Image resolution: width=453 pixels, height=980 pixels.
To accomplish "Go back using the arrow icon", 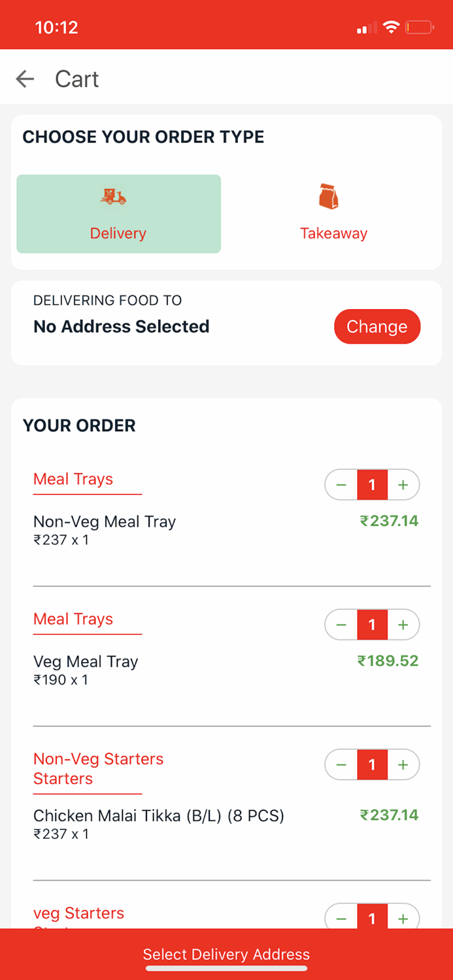I will [x=25, y=79].
